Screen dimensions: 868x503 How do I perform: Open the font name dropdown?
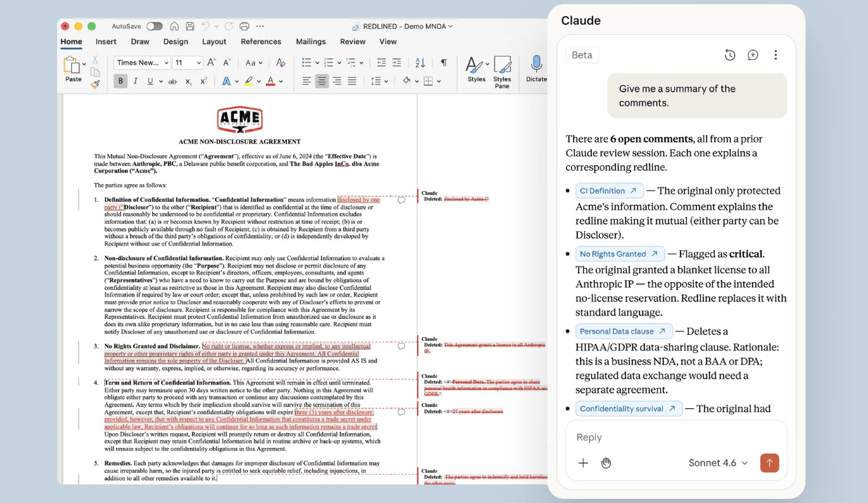tap(166, 63)
